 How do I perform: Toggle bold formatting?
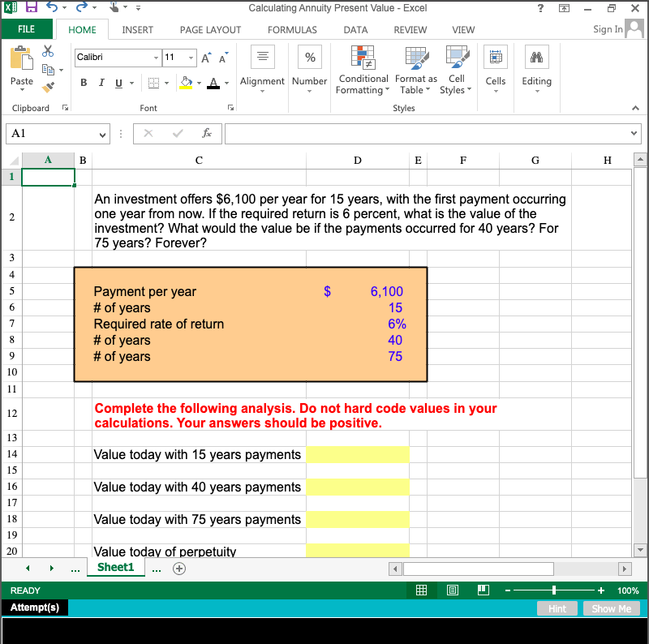[x=84, y=84]
